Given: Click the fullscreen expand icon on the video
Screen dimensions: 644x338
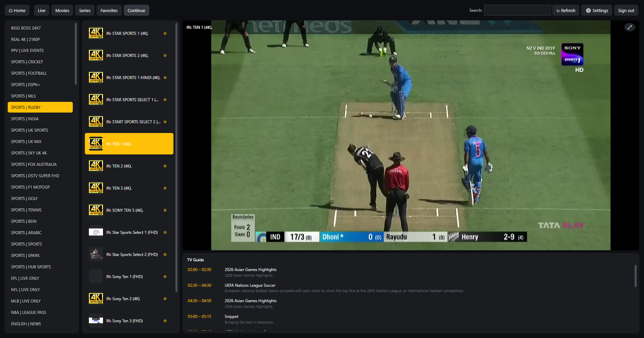Looking at the screenshot, I should coord(630,27).
